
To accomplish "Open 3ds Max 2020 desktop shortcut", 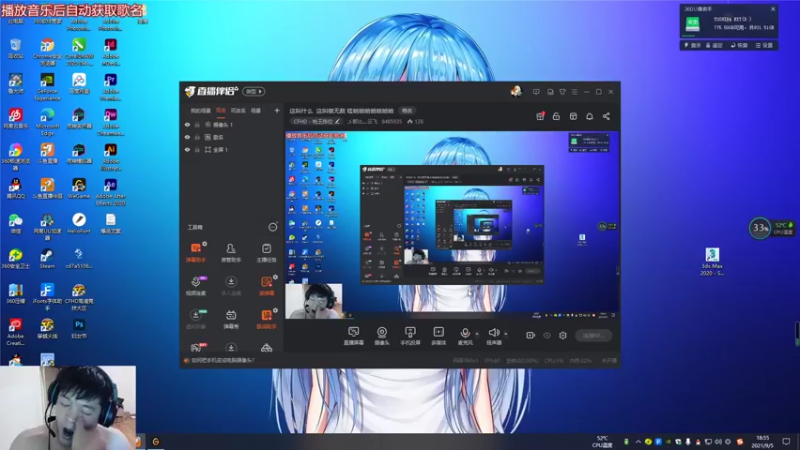I will pyautogui.click(x=712, y=261).
